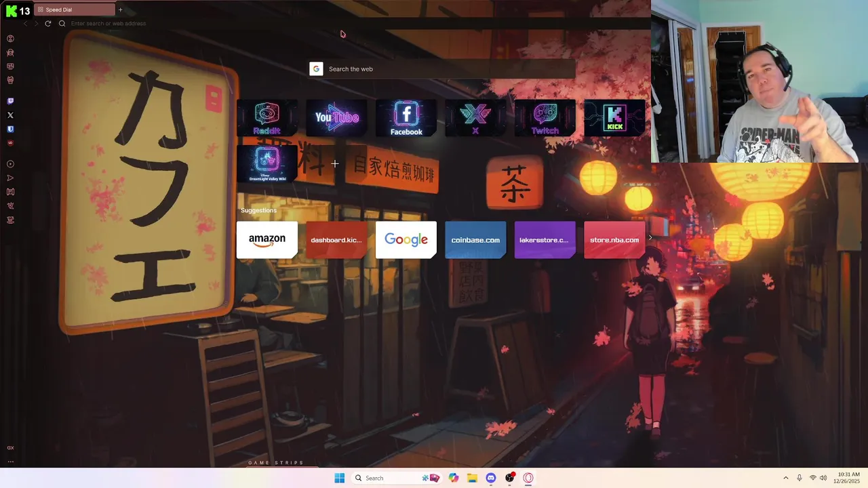
Task: Open the last sidebar panel icon
Action: pos(10,220)
